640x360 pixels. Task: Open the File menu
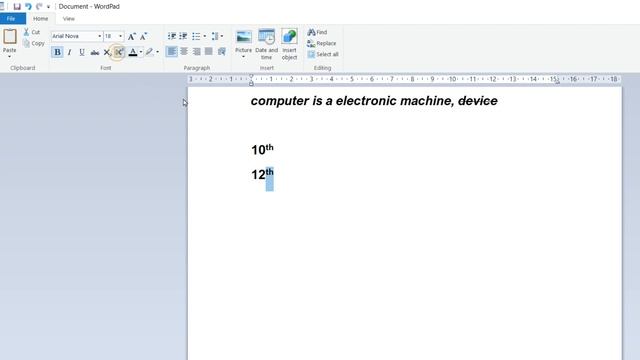tap(12, 19)
